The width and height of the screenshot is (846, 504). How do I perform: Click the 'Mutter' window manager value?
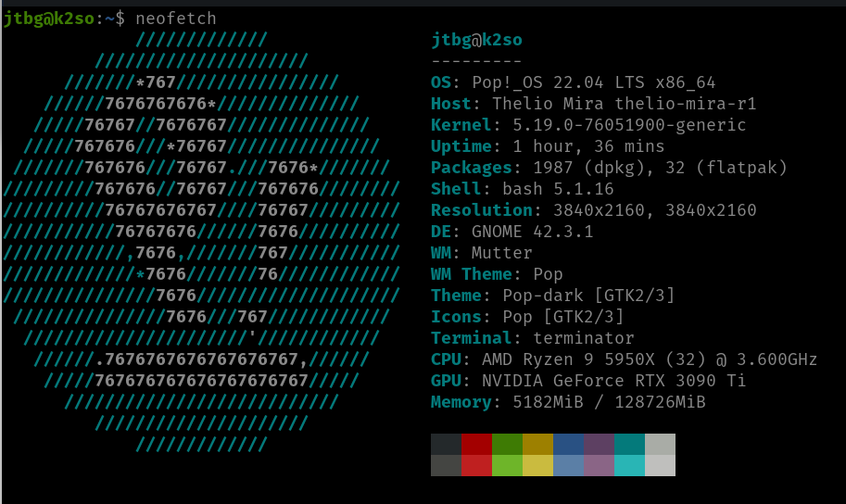click(502, 253)
